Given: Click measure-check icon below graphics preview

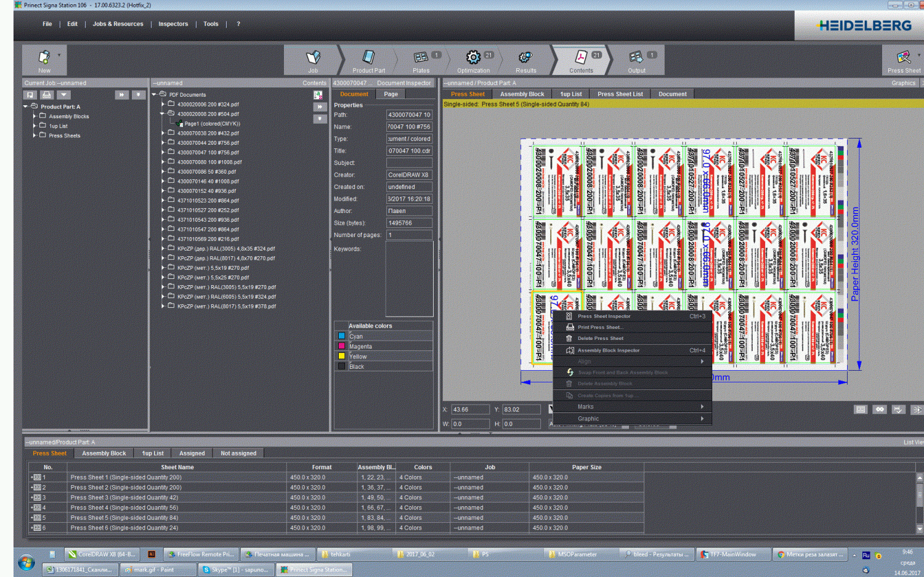Looking at the screenshot, I should coord(898,409).
